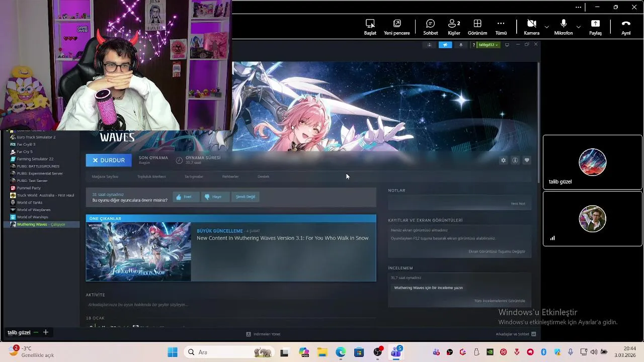644x362 pixels.
Task: Open the Görünüm layout options
Action: [x=477, y=27]
